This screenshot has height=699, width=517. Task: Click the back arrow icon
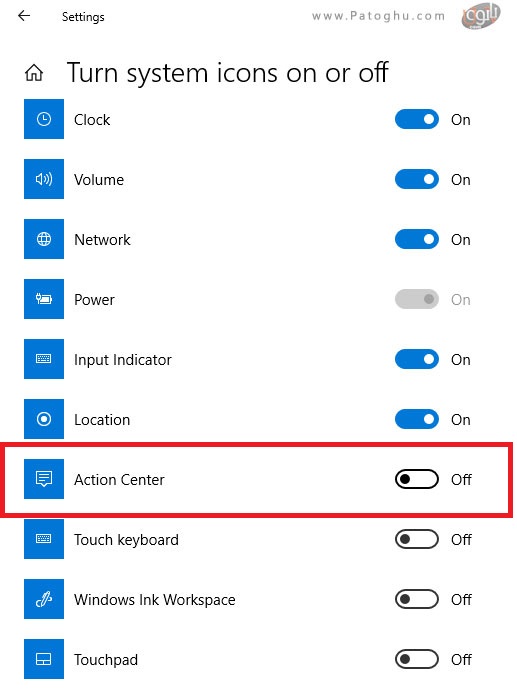click(24, 16)
